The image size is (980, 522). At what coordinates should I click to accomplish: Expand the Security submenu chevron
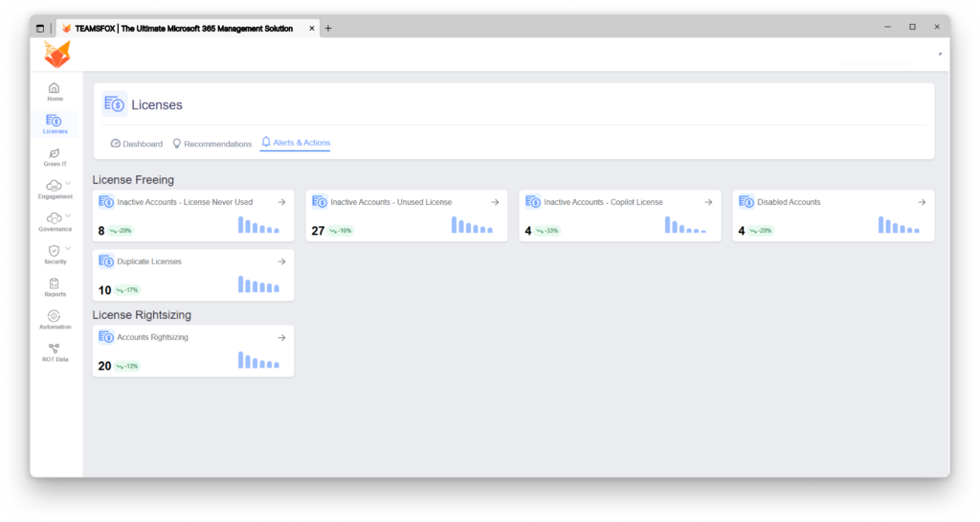coord(68,248)
